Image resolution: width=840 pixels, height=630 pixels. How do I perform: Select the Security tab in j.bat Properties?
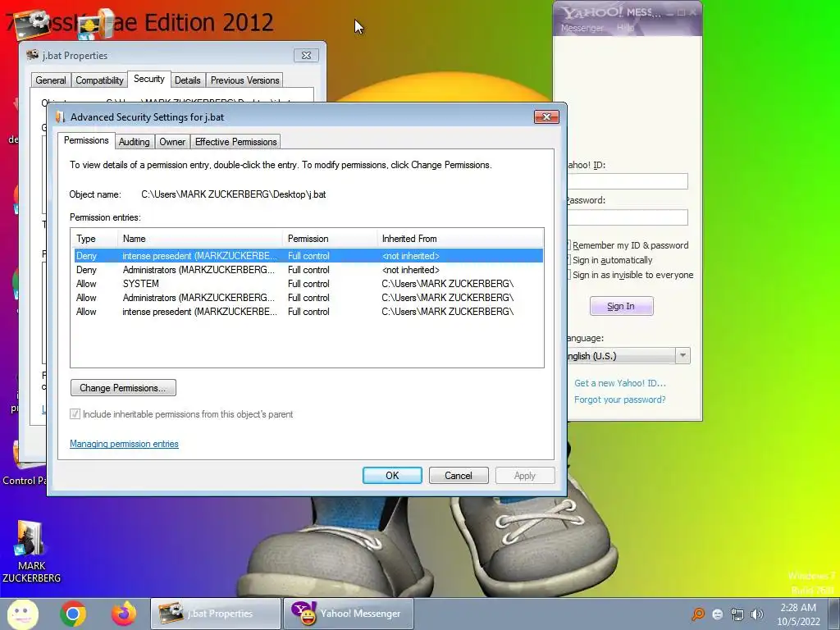click(149, 80)
